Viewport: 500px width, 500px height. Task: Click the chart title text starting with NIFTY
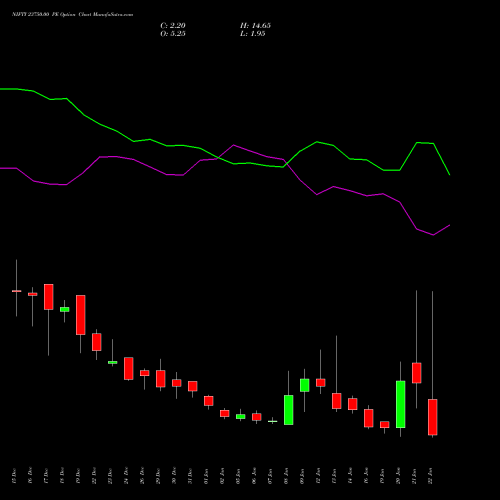[73, 15]
